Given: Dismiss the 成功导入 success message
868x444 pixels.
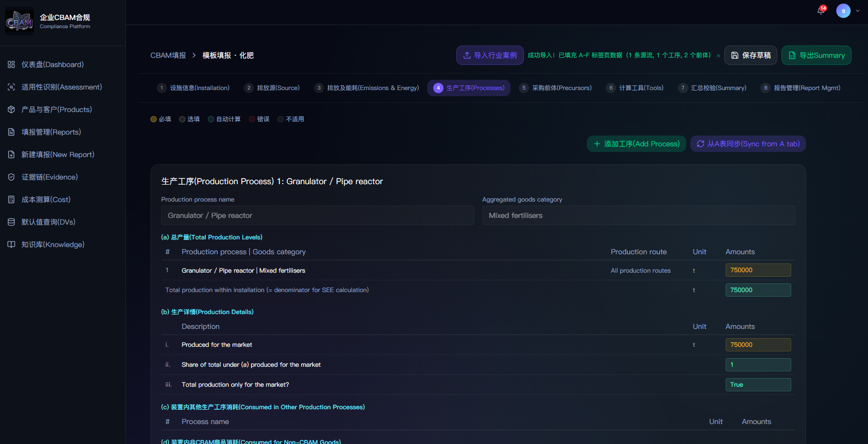Looking at the screenshot, I should pyautogui.click(x=718, y=56).
